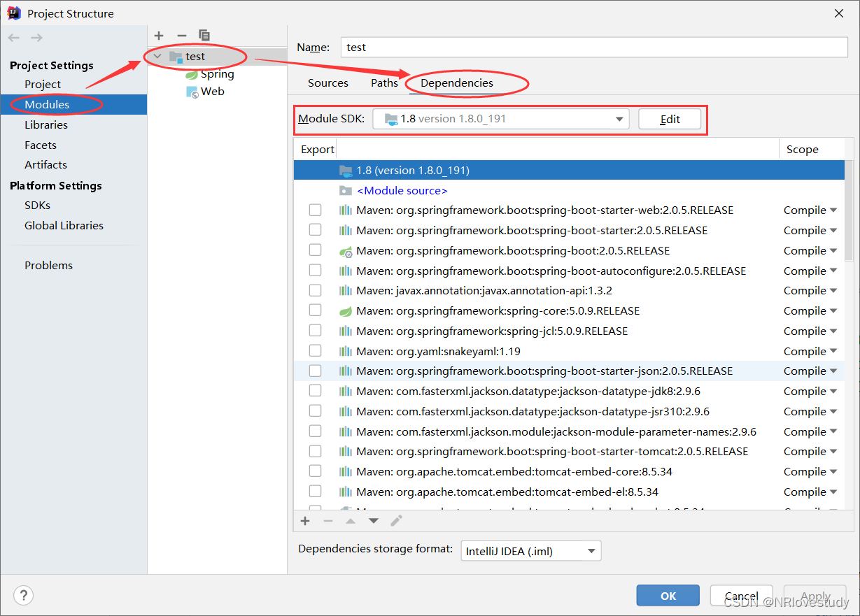Image resolution: width=860 pixels, height=616 pixels.
Task: Open Project under Project Settings
Action: point(43,85)
